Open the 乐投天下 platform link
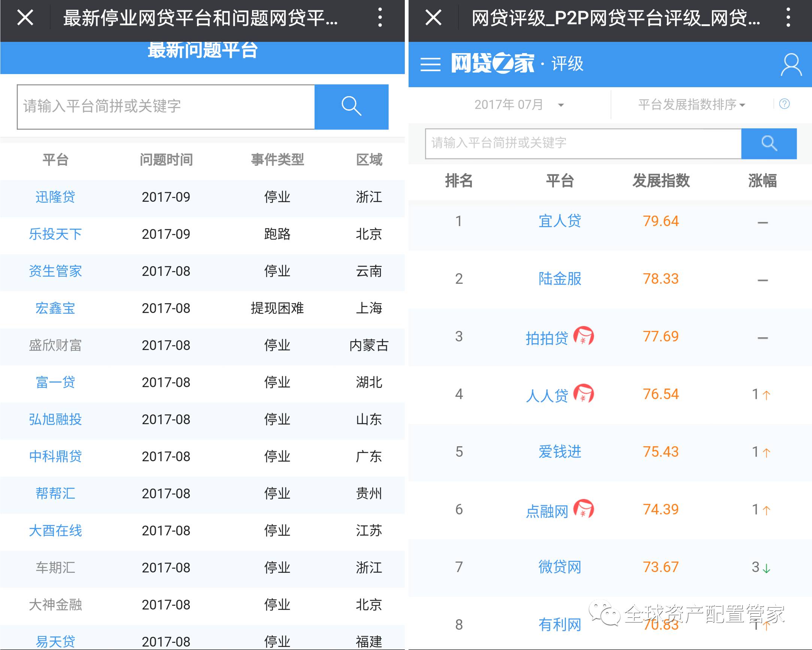Image resolution: width=812 pixels, height=650 pixels. pos(55,234)
